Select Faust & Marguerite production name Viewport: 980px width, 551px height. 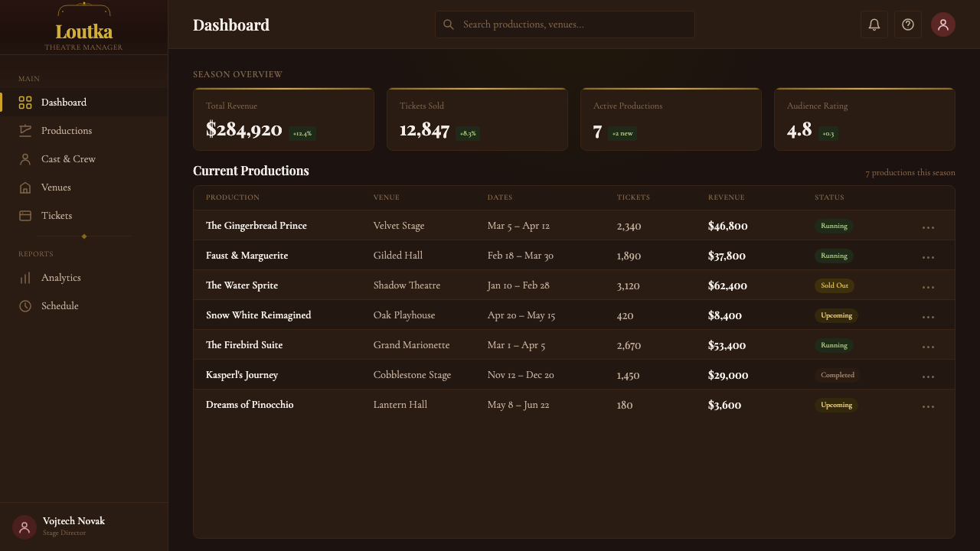click(x=247, y=256)
